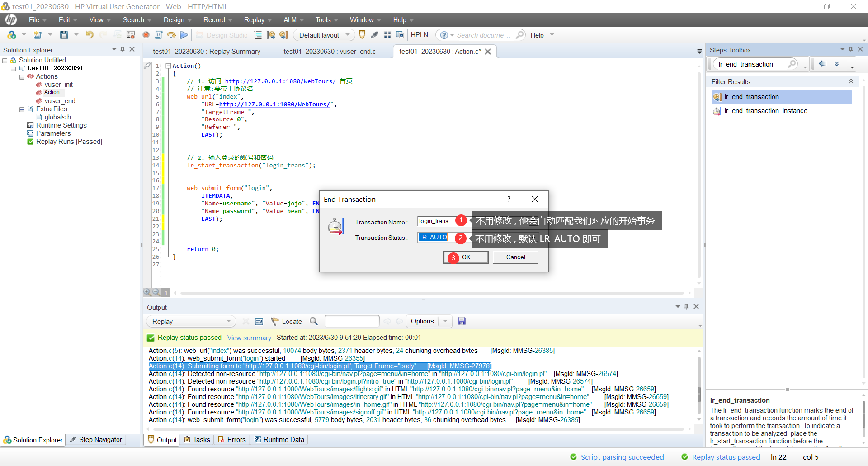Click the Compile script icon
Screen dimensions: 868x466
(x=159, y=35)
